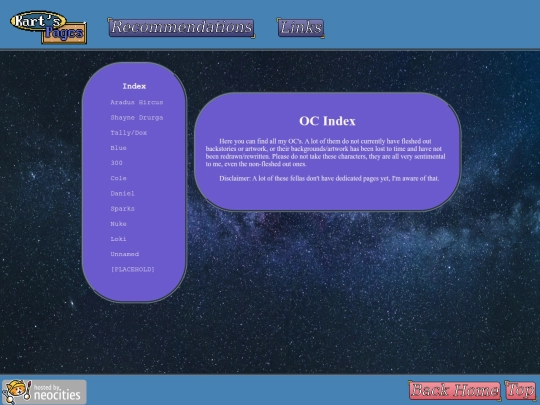Open Aradus Hircus in the index
540x405 pixels.
tap(137, 102)
